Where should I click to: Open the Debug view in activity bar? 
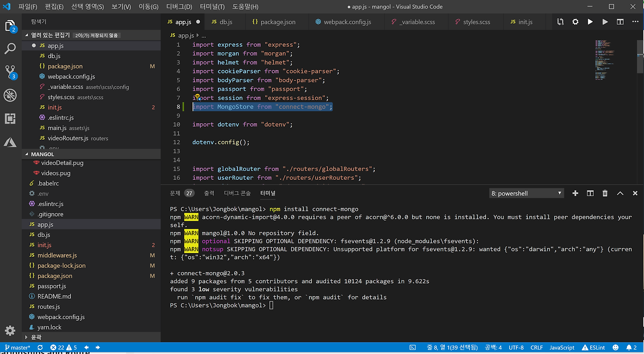10,95
